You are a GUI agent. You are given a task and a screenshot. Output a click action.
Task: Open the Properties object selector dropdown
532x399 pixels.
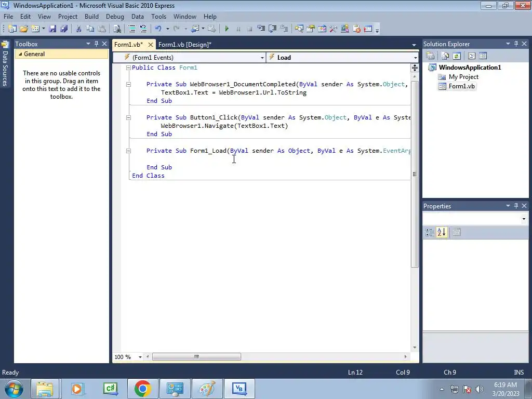[x=524, y=219]
